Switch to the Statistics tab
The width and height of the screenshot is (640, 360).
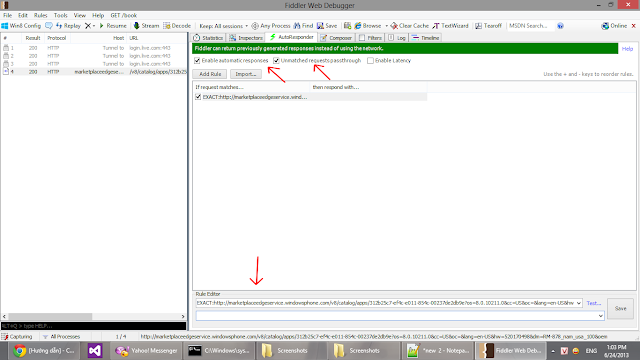208,38
